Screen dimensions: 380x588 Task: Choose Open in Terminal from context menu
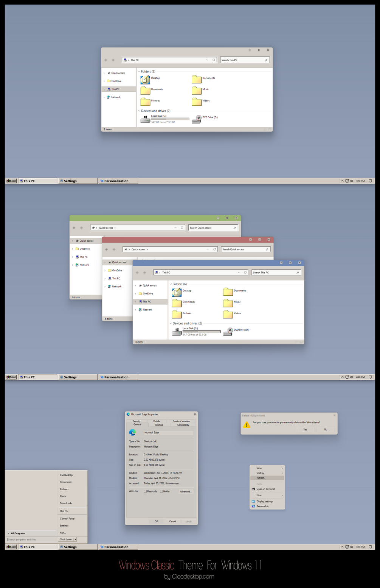click(267, 489)
